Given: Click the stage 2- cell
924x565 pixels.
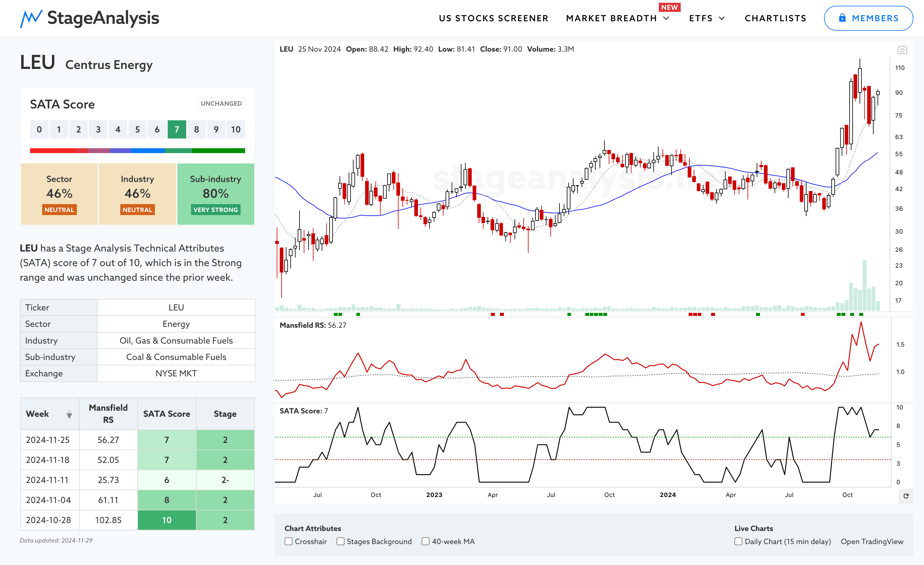Looking at the screenshot, I should pos(225,480).
